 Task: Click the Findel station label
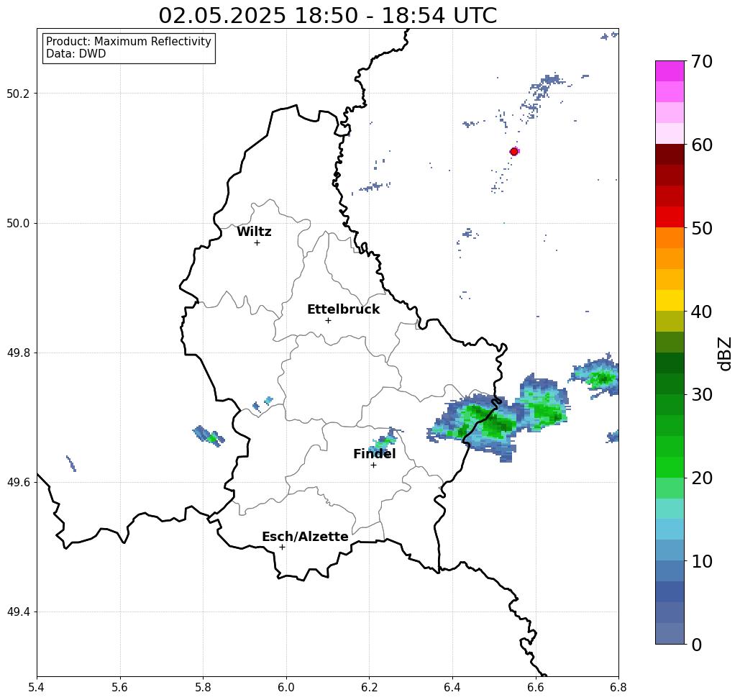[x=374, y=454]
